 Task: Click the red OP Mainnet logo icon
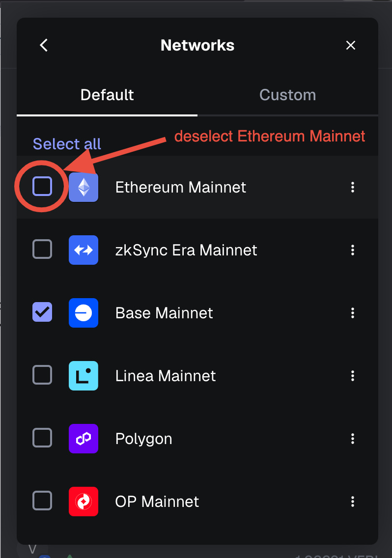(84, 502)
